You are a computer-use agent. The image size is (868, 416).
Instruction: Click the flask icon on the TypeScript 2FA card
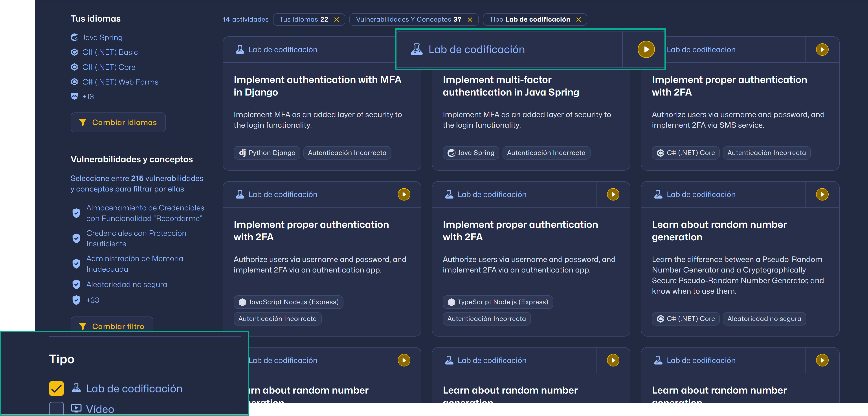[x=449, y=195]
